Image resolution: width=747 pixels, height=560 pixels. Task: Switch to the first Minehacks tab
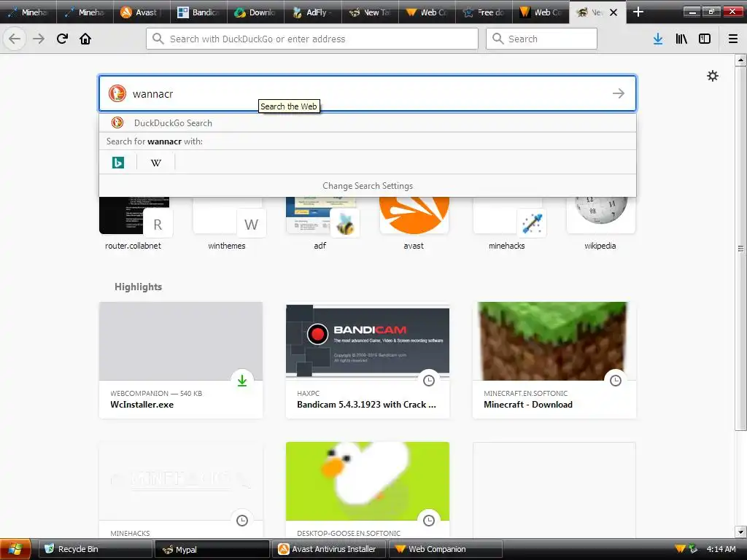pyautogui.click(x=28, y=12)
